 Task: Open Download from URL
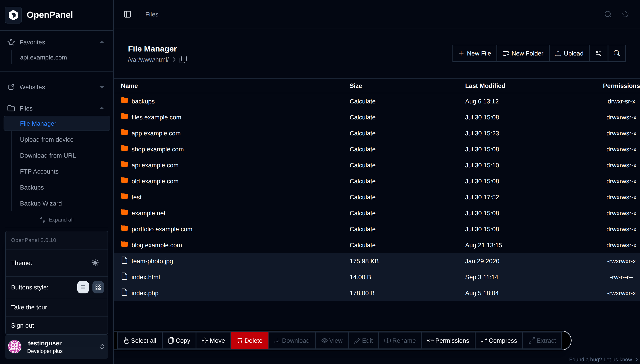[48, 156]
